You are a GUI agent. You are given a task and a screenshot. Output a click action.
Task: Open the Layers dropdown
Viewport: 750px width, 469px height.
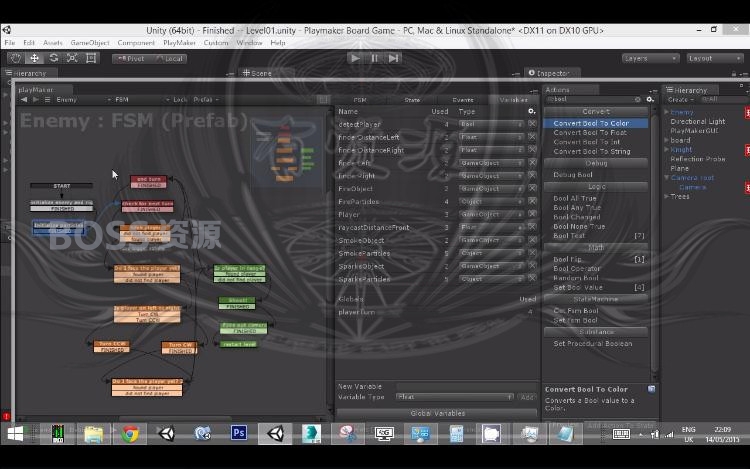click(x=651, y=58)
